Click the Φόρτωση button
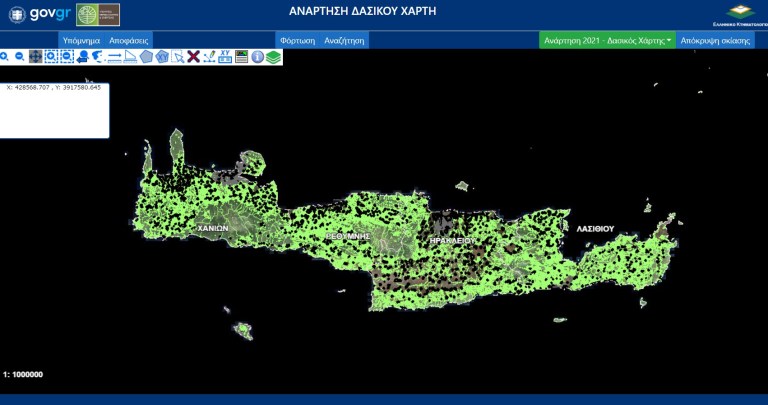The width and height of the screenshot is (768, 405). coord(298,40)
